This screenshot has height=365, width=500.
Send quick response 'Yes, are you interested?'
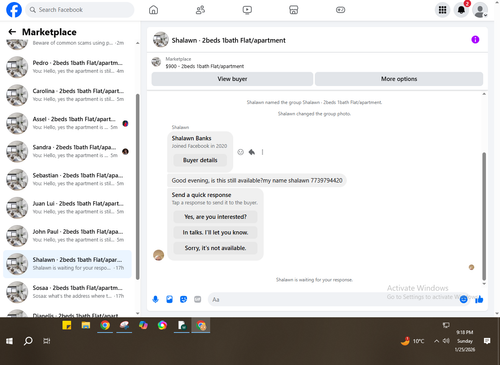[215, 217]
